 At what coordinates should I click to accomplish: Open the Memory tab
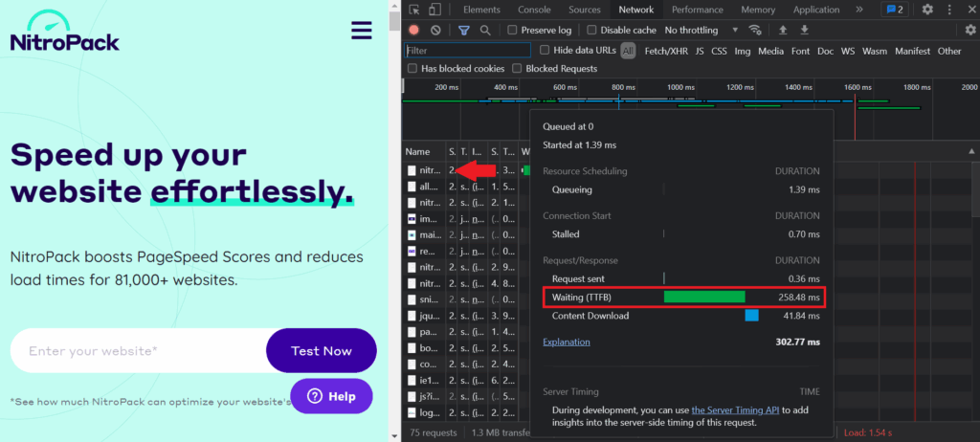[758, 10]
